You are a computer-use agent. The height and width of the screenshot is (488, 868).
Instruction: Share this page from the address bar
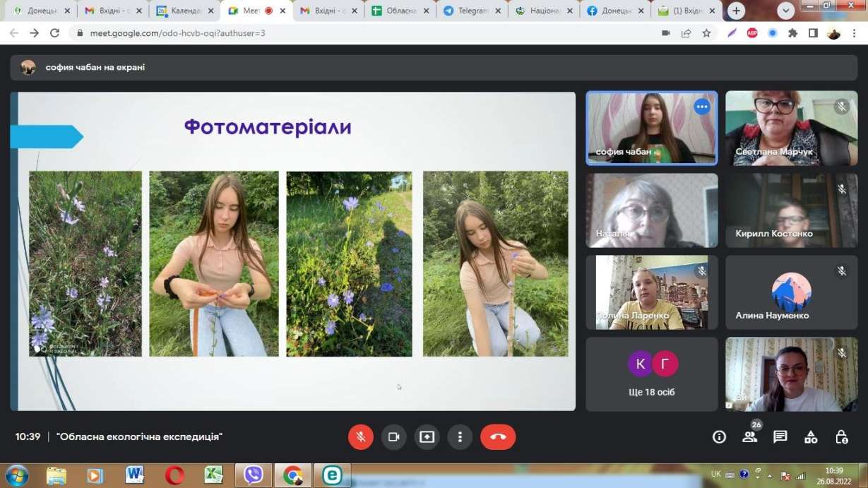click(686, 33)
